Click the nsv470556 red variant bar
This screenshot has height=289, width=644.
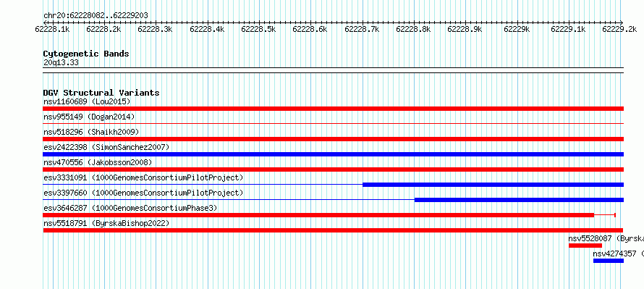click(333, 169)
